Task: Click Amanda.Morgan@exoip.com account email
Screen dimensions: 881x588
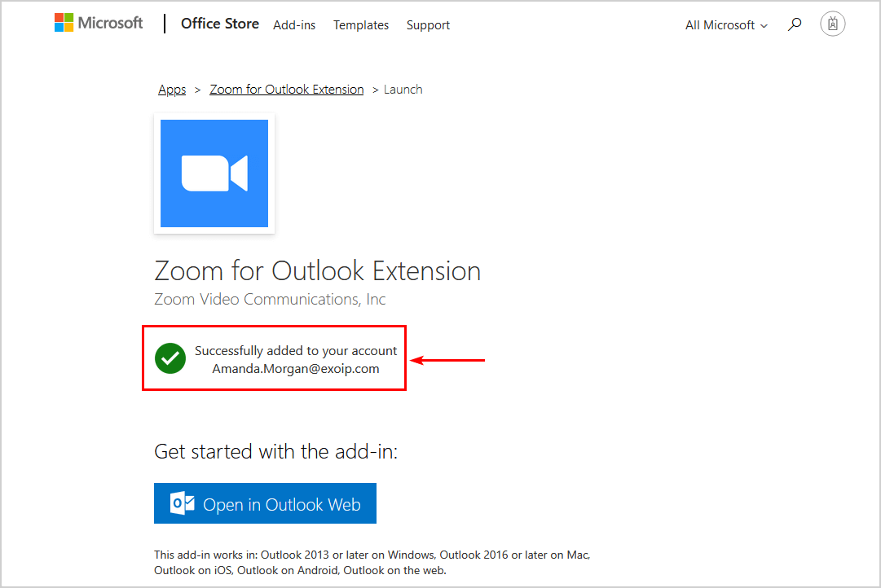Action: click(296, 369)
